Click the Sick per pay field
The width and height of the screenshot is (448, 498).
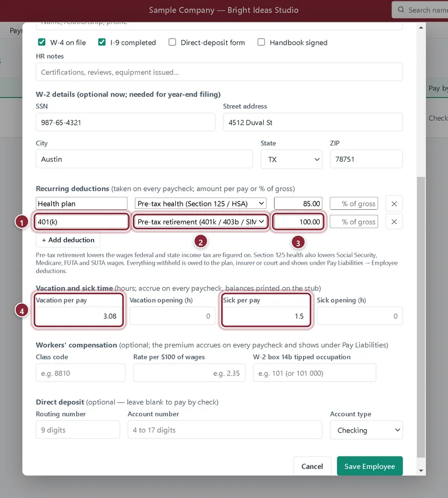pyautogui.click(x=266, y=316)
